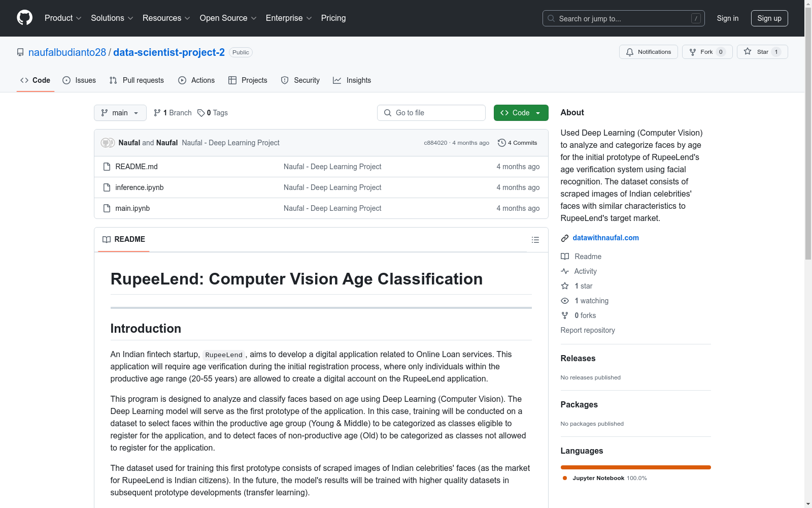Switch to the Issues tab

click(x=79, y=80)
